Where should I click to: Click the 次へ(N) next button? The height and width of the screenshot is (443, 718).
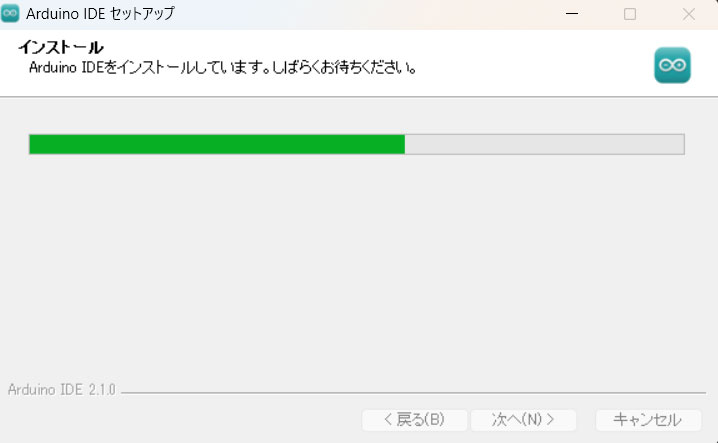click(523, 420)
